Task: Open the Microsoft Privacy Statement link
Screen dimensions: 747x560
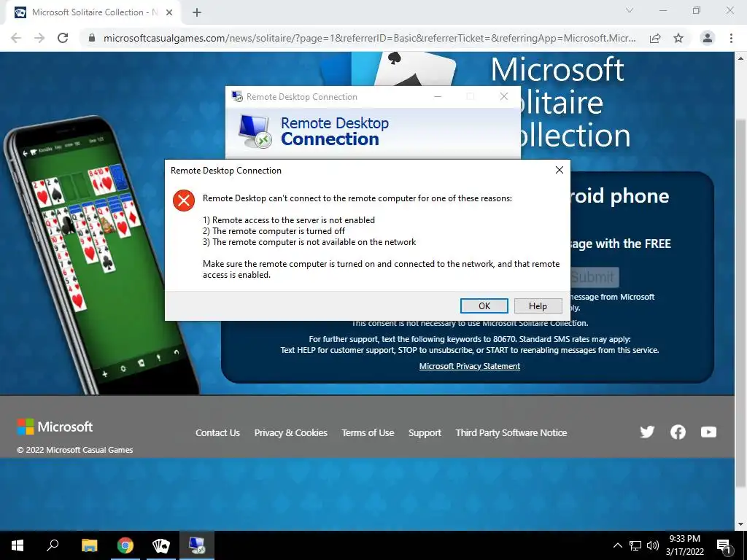Action: [x=469, y=366]
